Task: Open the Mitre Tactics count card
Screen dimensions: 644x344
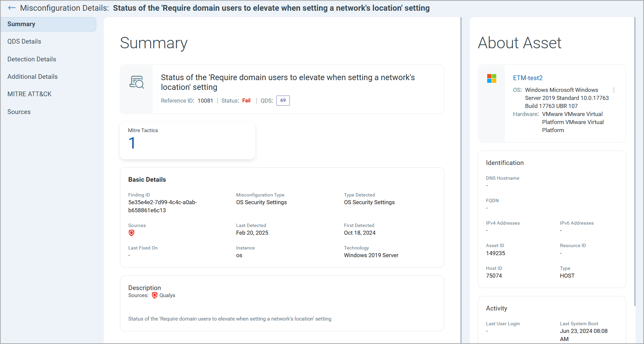Action: pyautogui.click(x=187, y=141)
